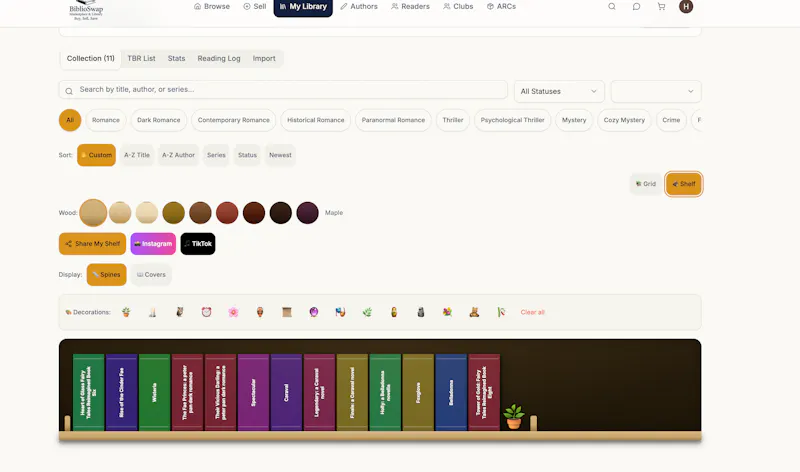Add the stone statue decoration
The image size is (800, 472).
pos(421,312)
